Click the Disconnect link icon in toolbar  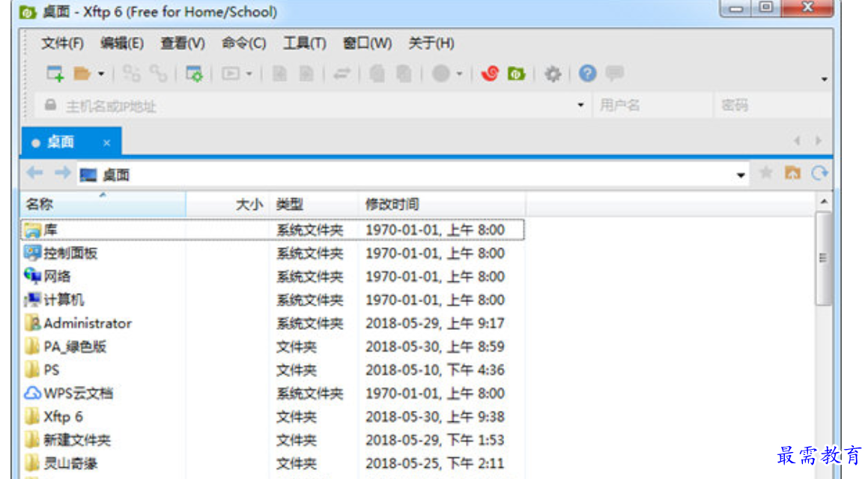[x=158, y=73]
